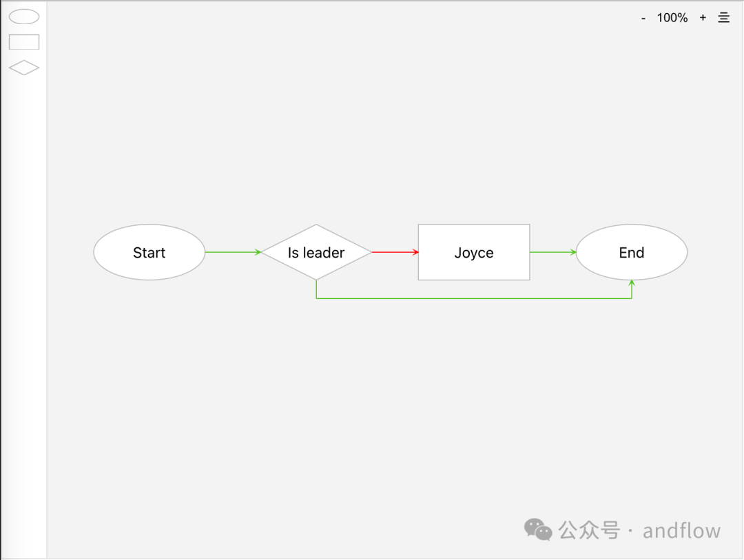Select the Start ellipse node
This screenshot has height=560, width=744.
pos(149,252)
